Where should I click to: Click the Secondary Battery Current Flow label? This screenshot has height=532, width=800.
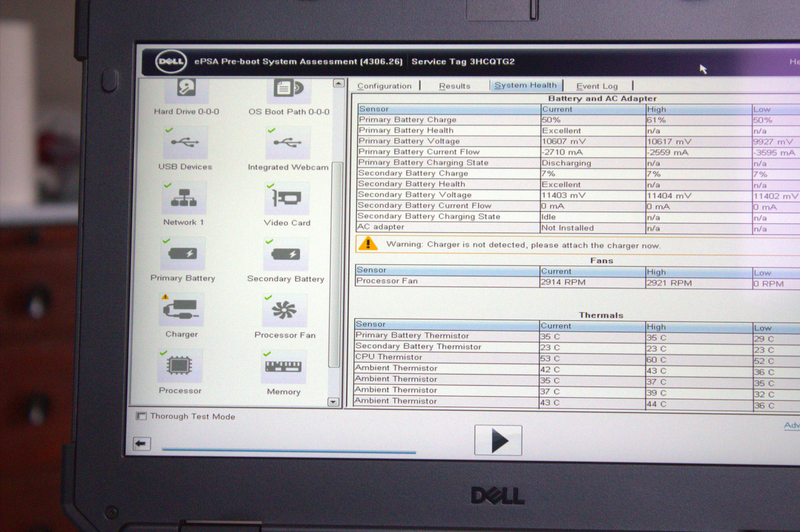pos(424,205)
